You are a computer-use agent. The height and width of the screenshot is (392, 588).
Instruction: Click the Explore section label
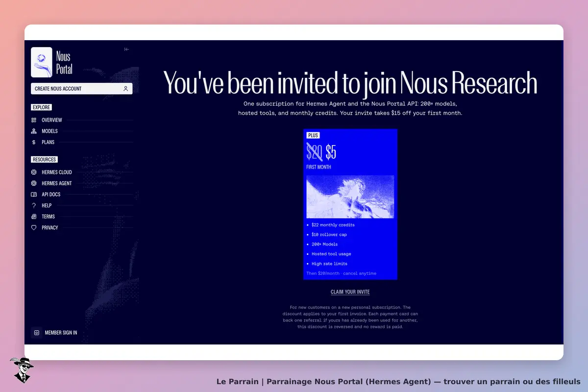click(x=42, y=107)
